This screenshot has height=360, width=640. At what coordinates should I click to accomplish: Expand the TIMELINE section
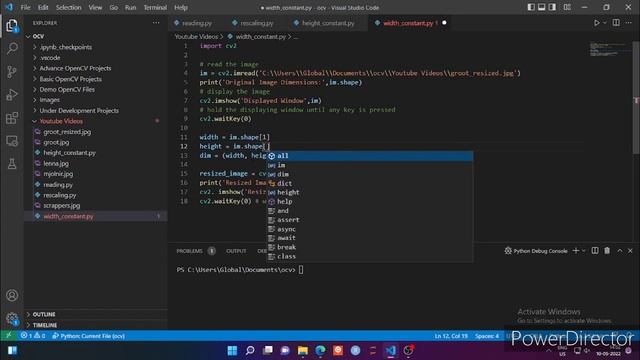[44, 325]
